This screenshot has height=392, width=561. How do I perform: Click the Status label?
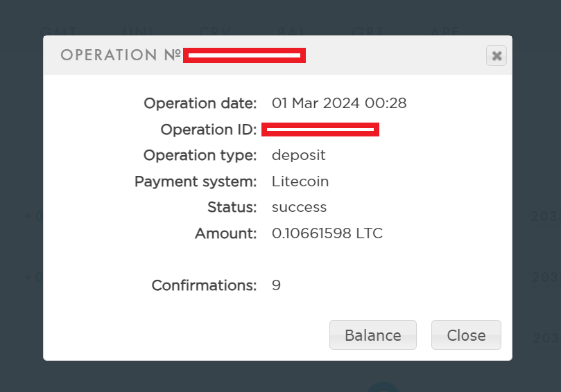(232, 208)
